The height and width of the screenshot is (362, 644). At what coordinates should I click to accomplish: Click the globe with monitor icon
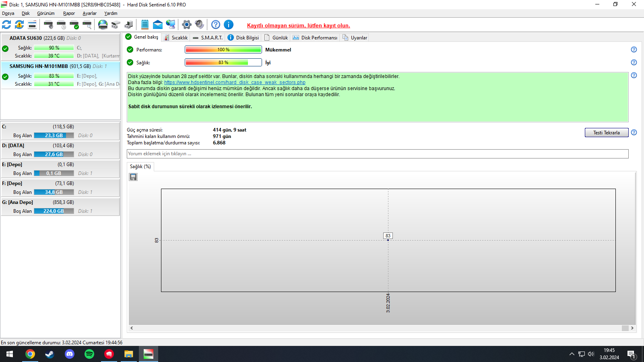pyautogui.click(x=171, y=25)
